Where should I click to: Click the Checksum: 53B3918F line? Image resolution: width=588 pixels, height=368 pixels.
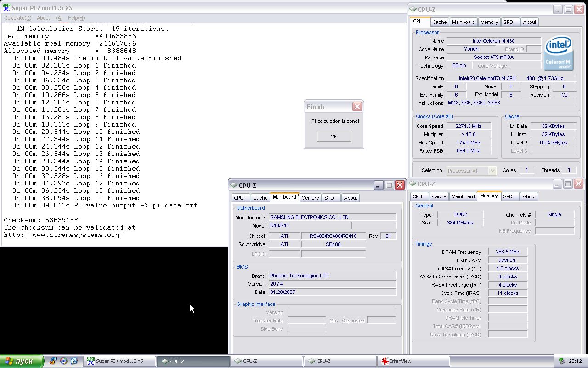click(41, 220)
